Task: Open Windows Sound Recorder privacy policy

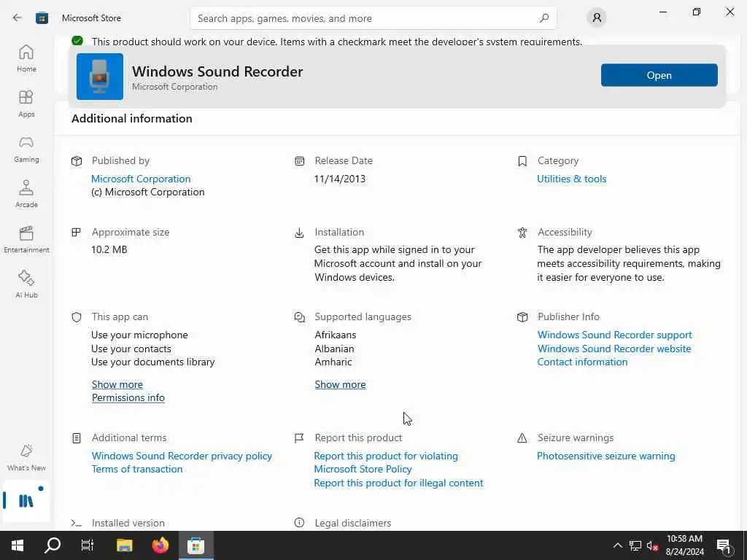Action: coord(182,456)
